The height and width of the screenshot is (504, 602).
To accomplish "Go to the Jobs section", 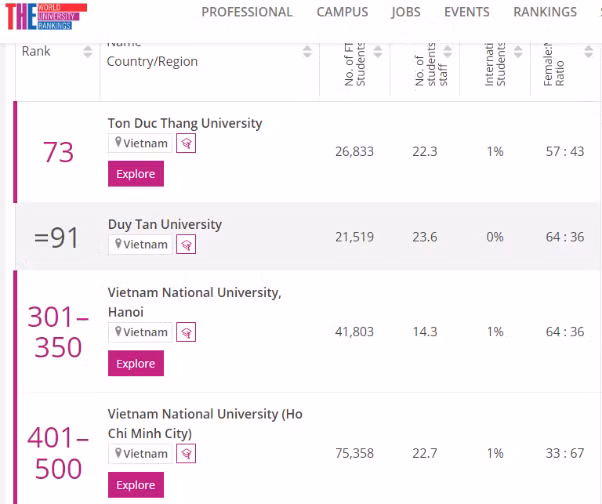I will point(406,12).
